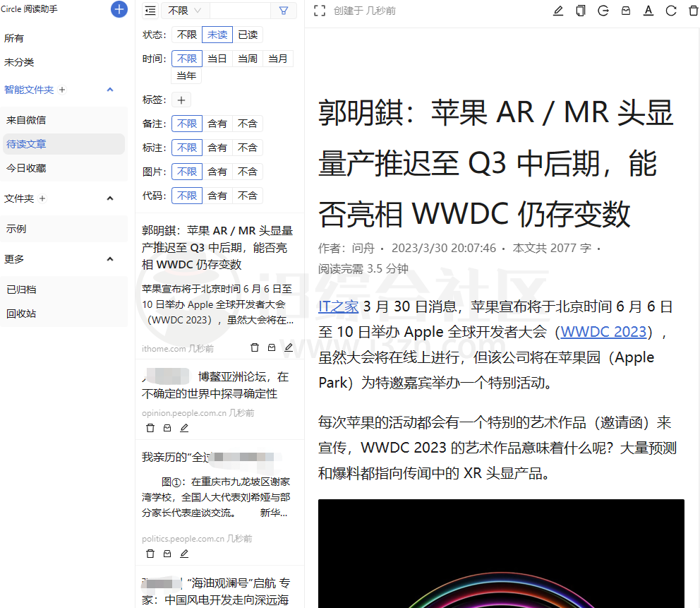Click the copy/note page icon in reader toolbar
This screenshot has width=700, height=608.
[x=580, y=11]
